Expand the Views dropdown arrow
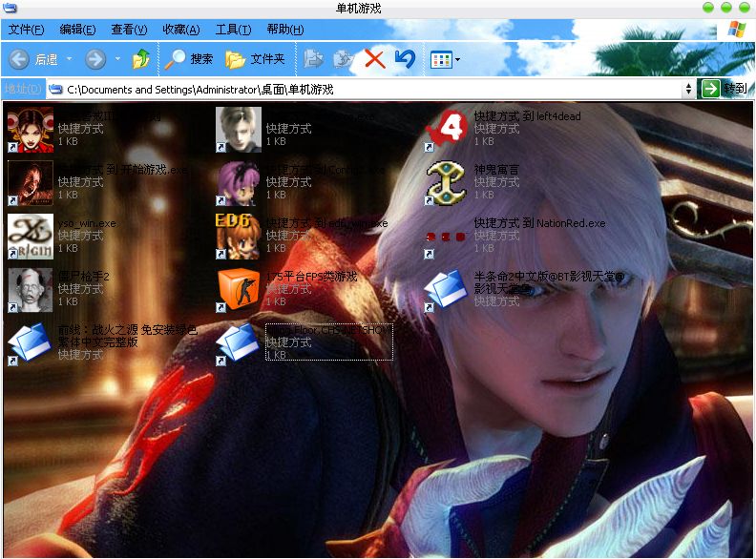756x559 pixels. (x=457, y=60)
